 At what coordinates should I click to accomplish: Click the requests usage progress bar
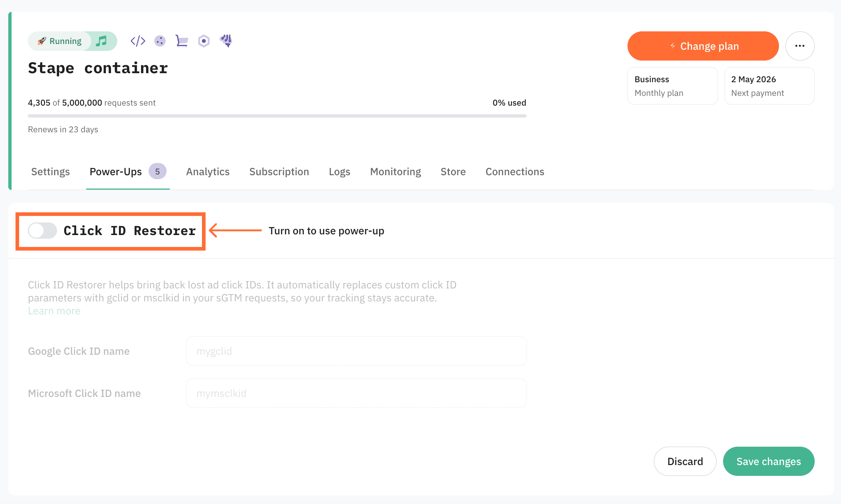click(277, 116)
